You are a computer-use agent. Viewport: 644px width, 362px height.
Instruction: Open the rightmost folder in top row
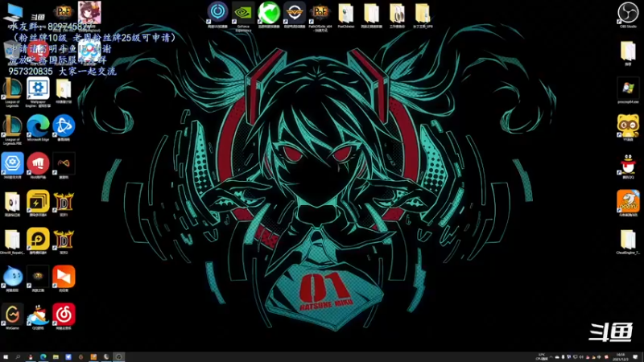click(x=423, y=15)
